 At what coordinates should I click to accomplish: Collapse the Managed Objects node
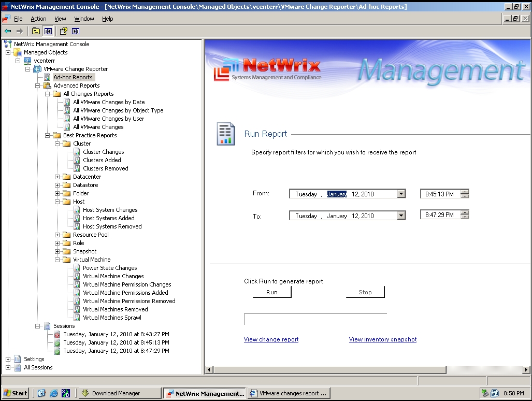pyautogui.click(x=8, y=52)
